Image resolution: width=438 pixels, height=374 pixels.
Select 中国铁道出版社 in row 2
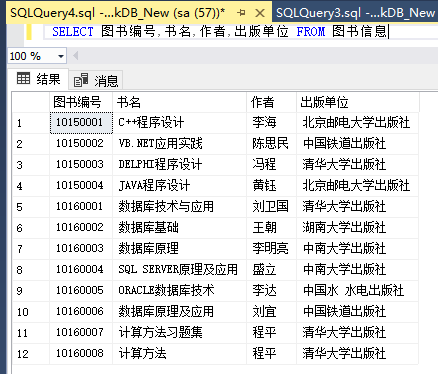click(358, 144)
